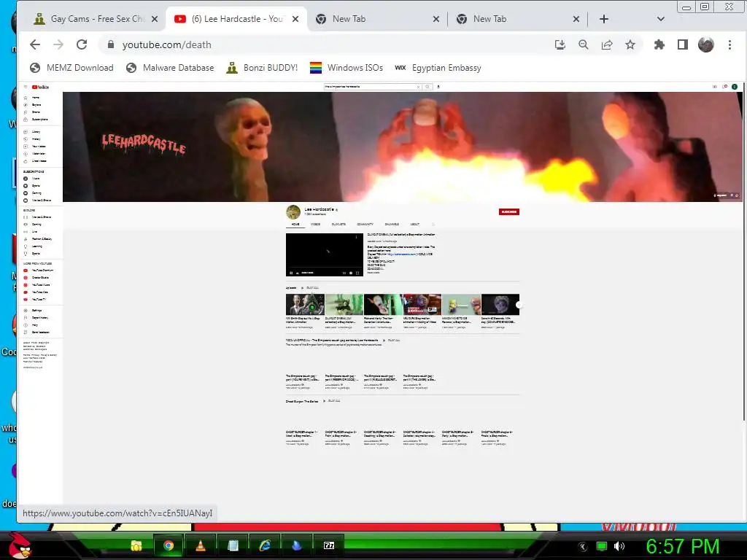Viewport: 747px width, 560px height.
Task: Open the Chrome three-dot menu
Action: pyautogui.click(x=729, y=44)
